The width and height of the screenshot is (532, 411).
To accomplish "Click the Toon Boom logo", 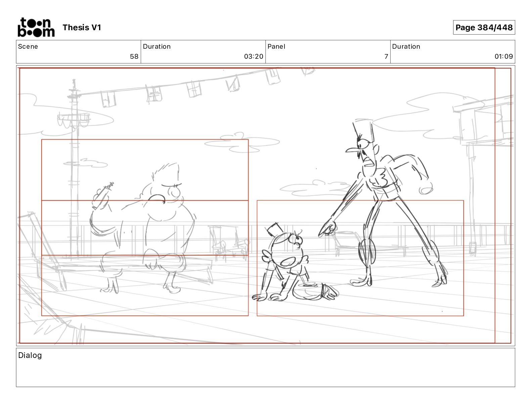I will 36,27.
